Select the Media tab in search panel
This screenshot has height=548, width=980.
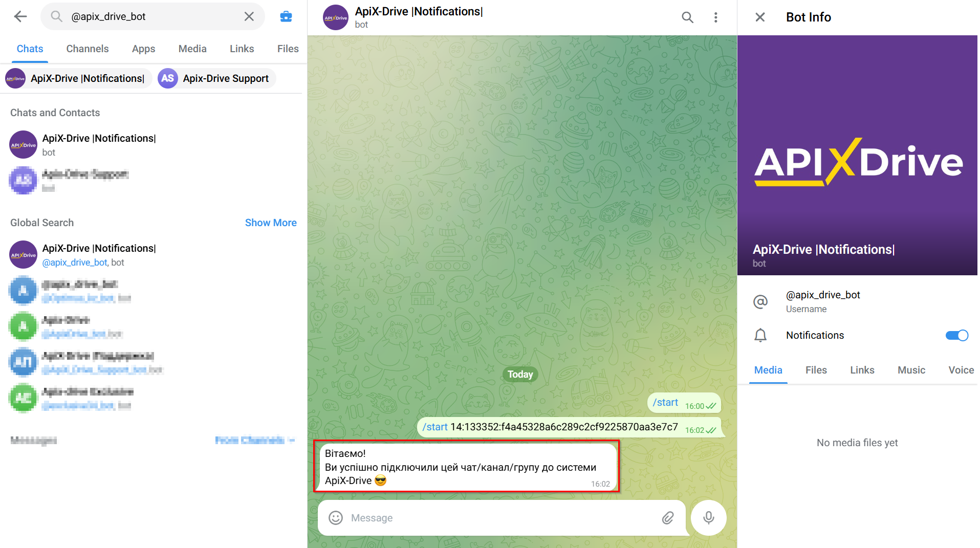click(x=192, y=49)
